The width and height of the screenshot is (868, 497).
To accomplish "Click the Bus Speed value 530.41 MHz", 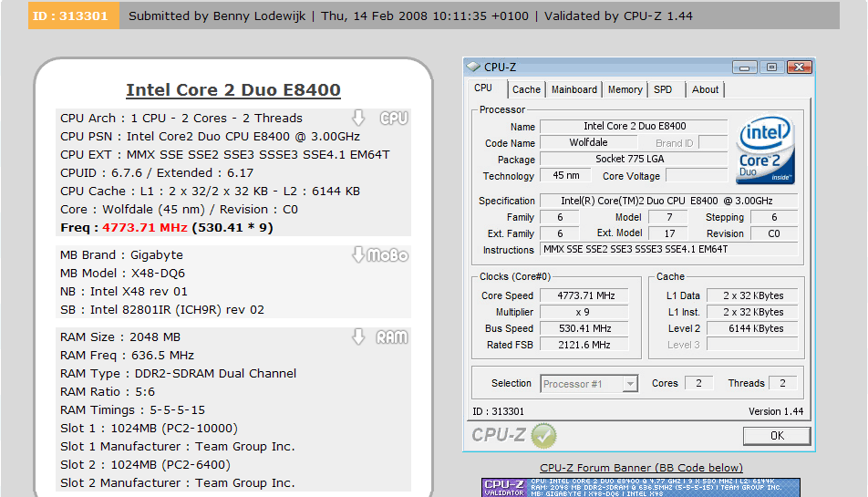I will click(584, 328).
